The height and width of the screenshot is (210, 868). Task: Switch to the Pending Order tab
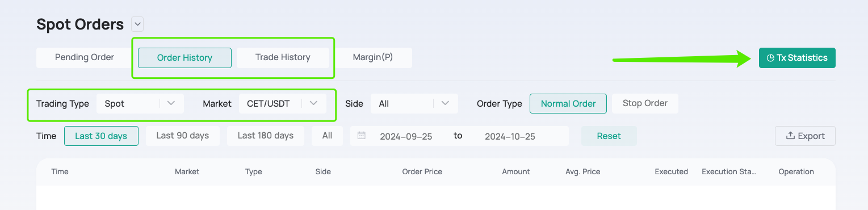point(85,57)
